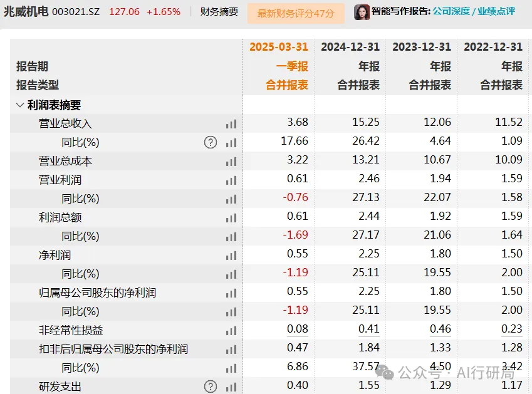Open chart icon for 营业利润 row
Viewport: 532px width, 394px height.
[231, 180]
